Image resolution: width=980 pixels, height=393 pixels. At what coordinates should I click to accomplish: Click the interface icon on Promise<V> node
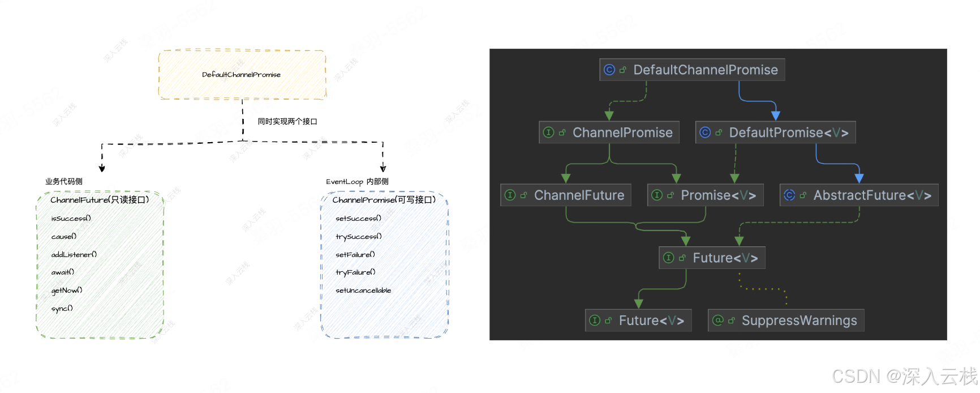click(657, 195)
